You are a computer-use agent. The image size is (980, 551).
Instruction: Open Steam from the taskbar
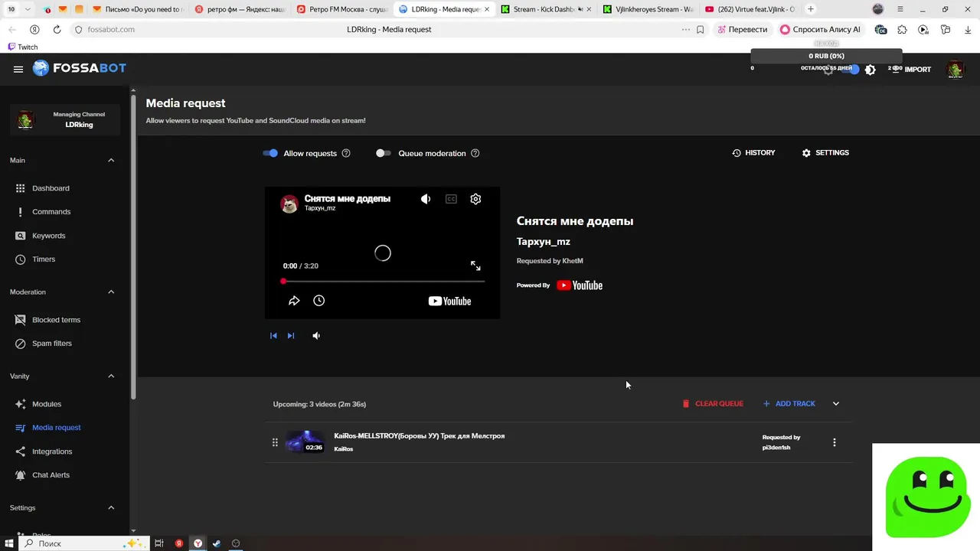[x=217, y=543]
